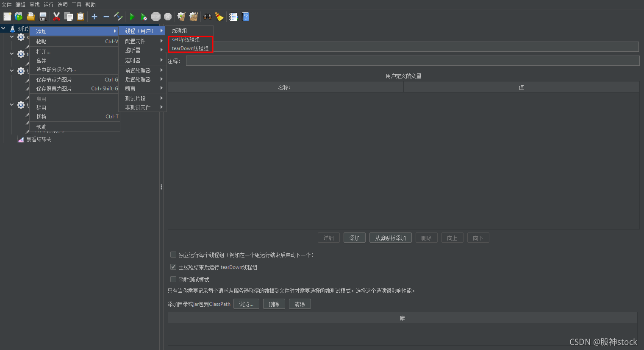Click the split pane divider handle
Screen dimensions: 644x350
[161, 187]
